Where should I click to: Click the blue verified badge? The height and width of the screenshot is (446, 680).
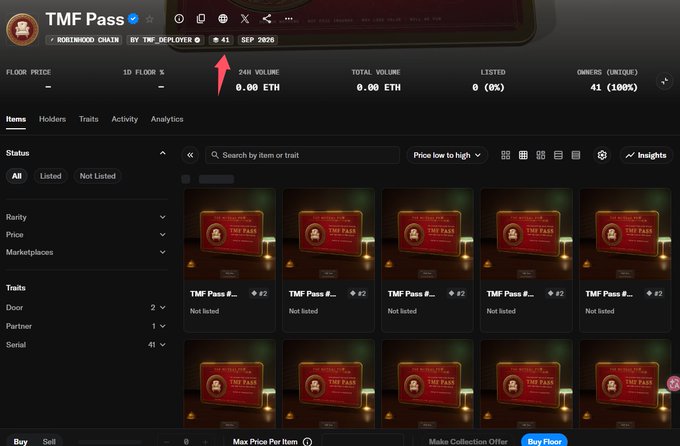[x=134, y=19]
